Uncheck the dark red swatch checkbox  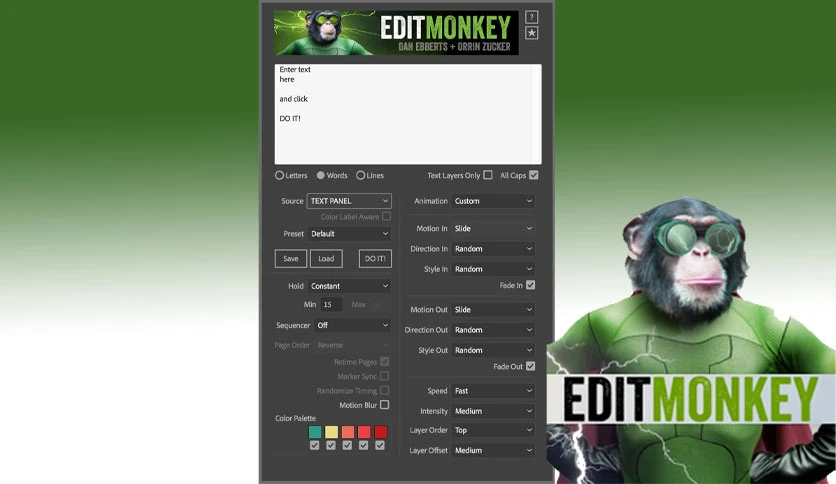point(380,445)
